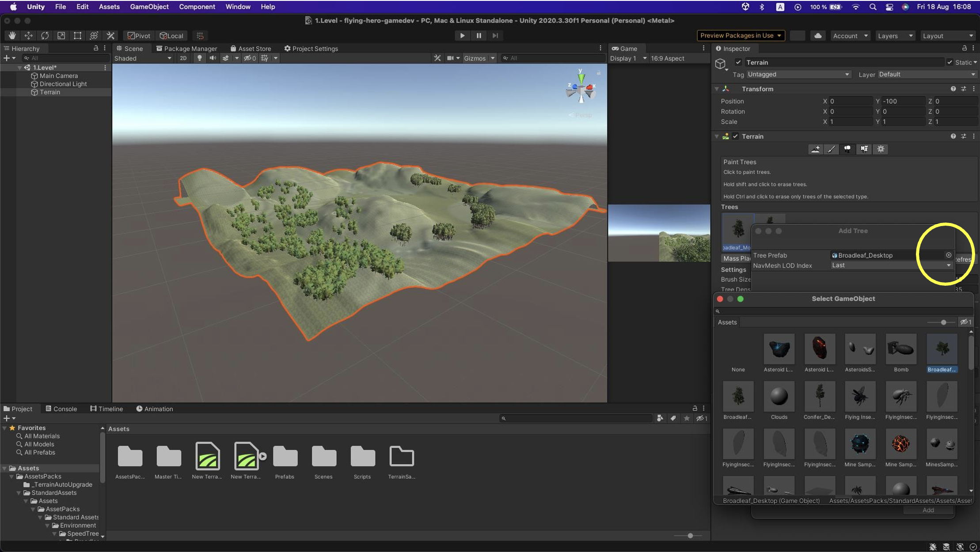The width and height of the screenshot is (980, 552).
Task: Open Terrain component preset icon
Action: (x=963, y=136)
